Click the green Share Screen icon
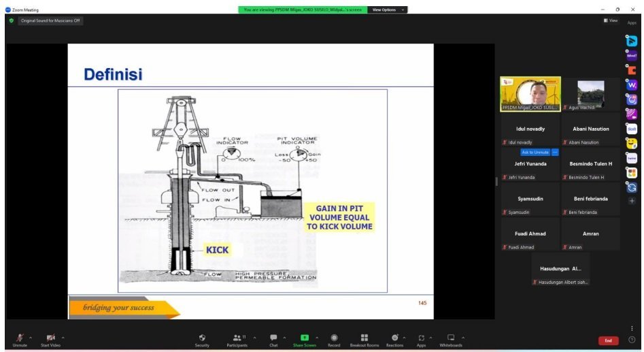Screen dimensions: 644x352 304,338
